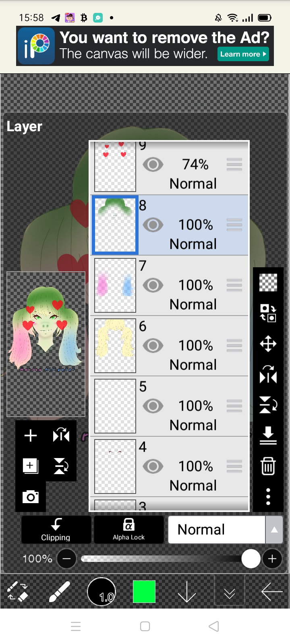The height and width of the screenshot is (644, 290).
Task: Enable Clipping for the current layer
Action: [x=56, y=530]
